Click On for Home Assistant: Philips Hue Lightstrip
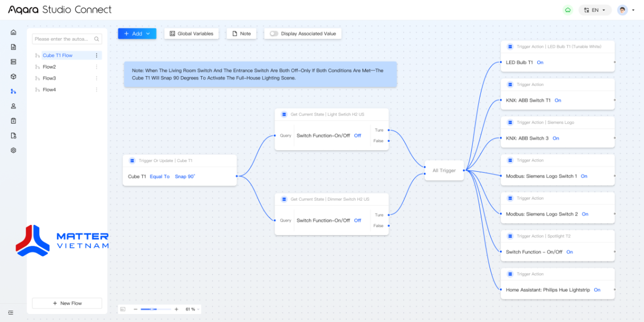 point(597,290)
